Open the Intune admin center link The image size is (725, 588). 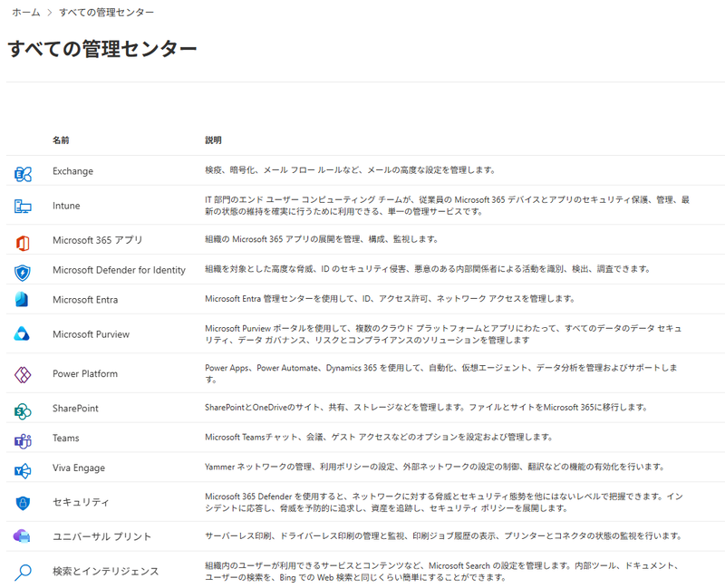[x=66, y=206]
